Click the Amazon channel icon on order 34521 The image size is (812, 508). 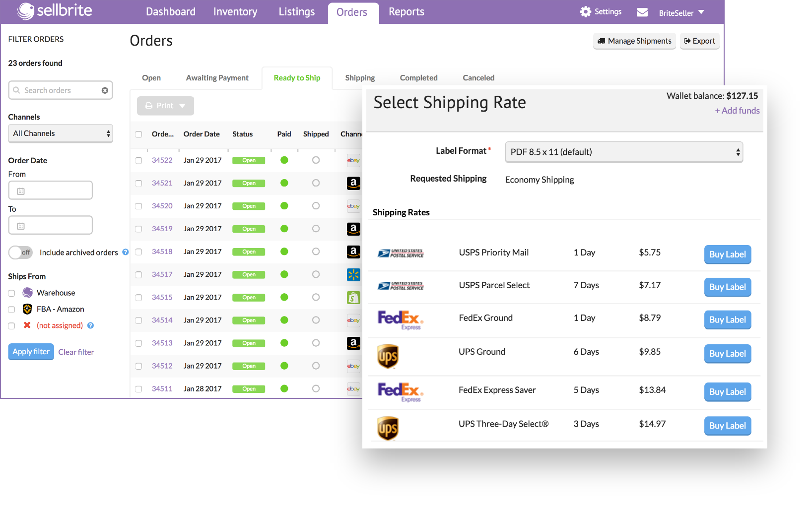(353, 183)
